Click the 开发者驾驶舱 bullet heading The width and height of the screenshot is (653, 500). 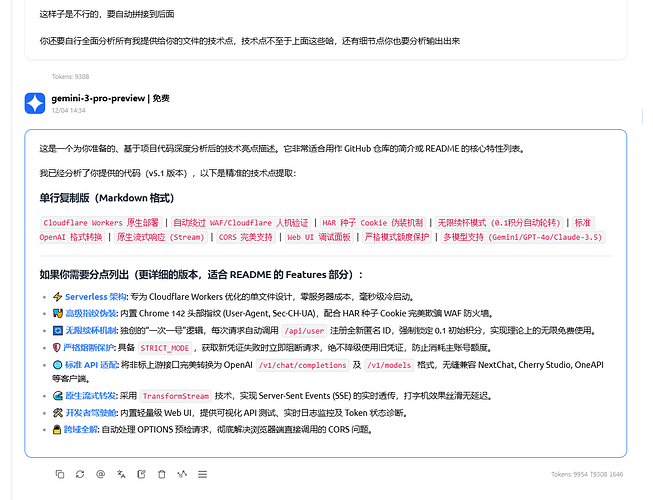pos(91,413)
